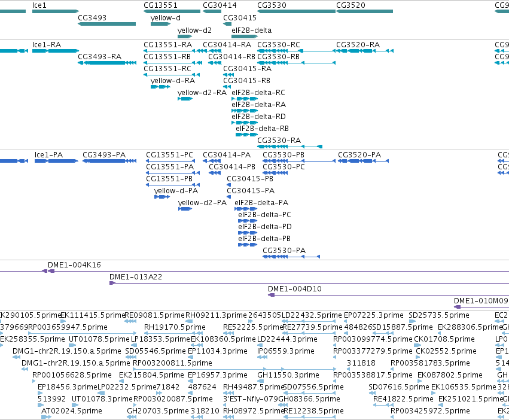This screenshot has height=420, width=509.
Task: Click BAC clone DME1-004D10
Action: (294, 289)
